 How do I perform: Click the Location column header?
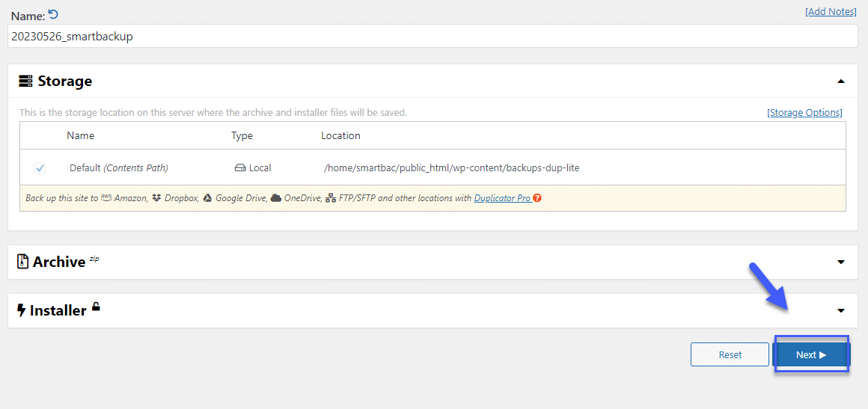(x=340, y=135)
